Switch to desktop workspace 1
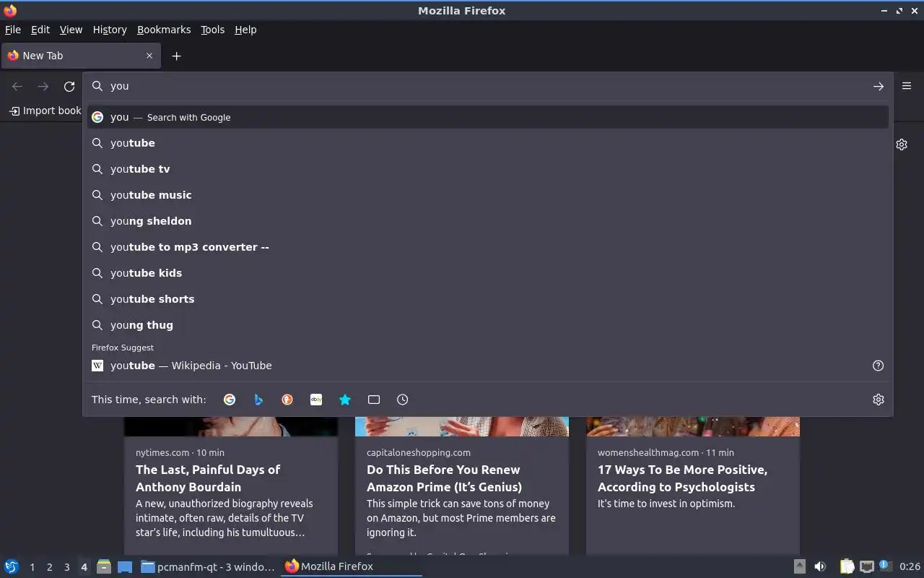 32,567
